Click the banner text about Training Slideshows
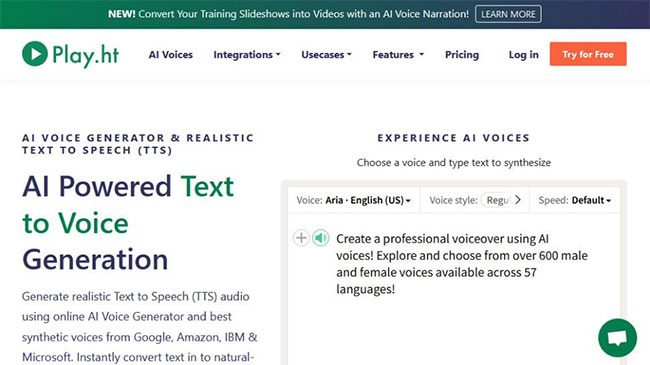 (x=289, y=14)
